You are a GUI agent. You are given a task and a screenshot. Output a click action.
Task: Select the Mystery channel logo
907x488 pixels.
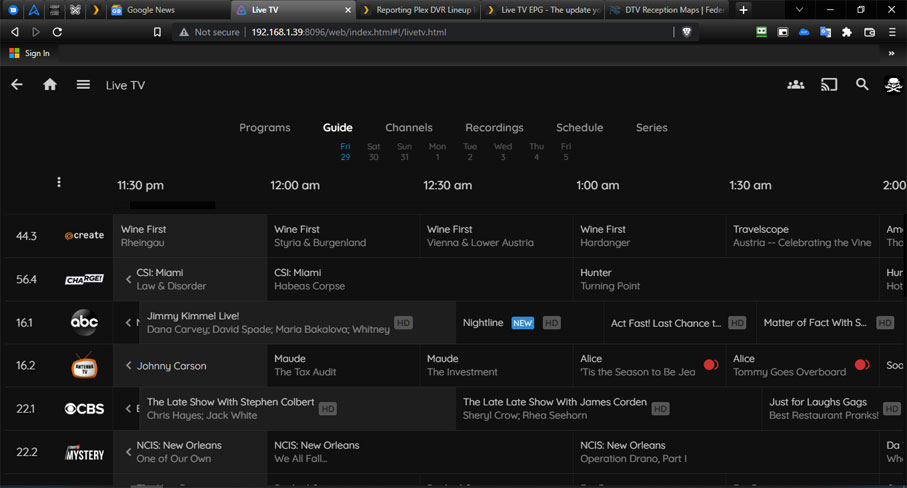point(84,453)
